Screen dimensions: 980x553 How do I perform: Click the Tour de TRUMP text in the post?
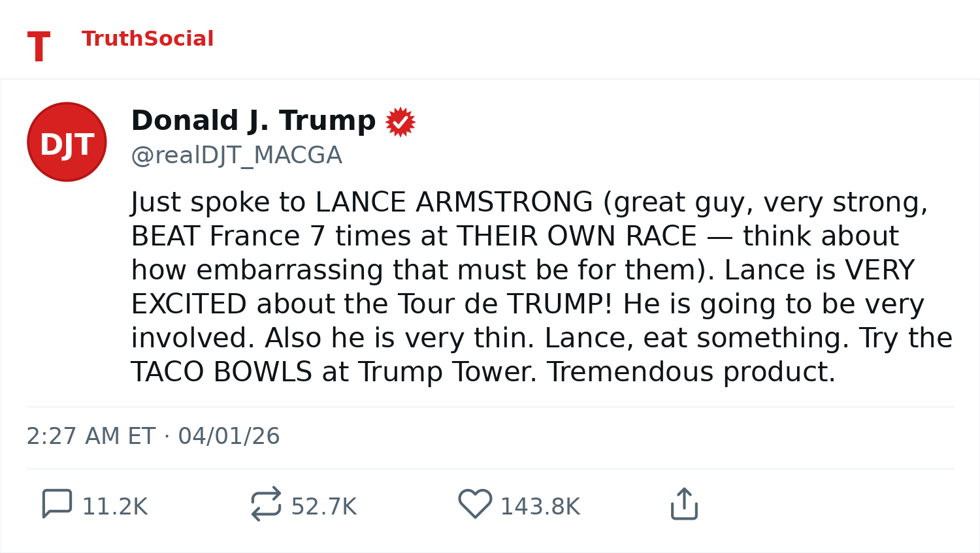[505, 304]
